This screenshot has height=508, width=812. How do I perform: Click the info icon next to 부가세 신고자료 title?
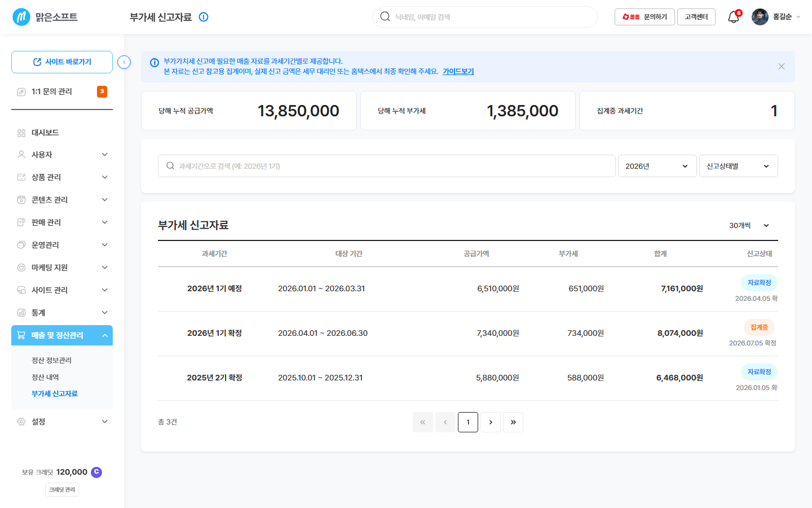click(x=204, y=17)
